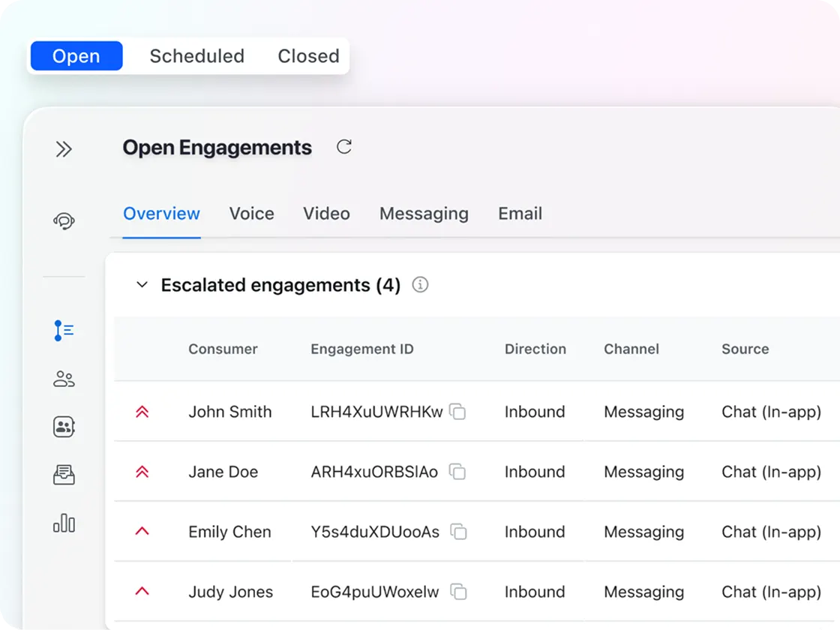The height and width of the screenshot is (630, 840).
Task: Click Chat (In-app) in Emily Chen's row
Action: click(771, 532)
